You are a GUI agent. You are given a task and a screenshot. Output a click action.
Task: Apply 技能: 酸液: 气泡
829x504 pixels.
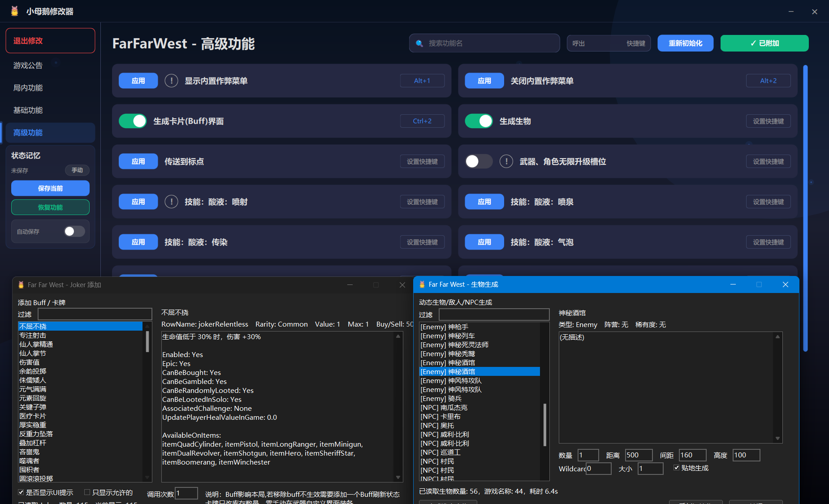click(484, 242)
